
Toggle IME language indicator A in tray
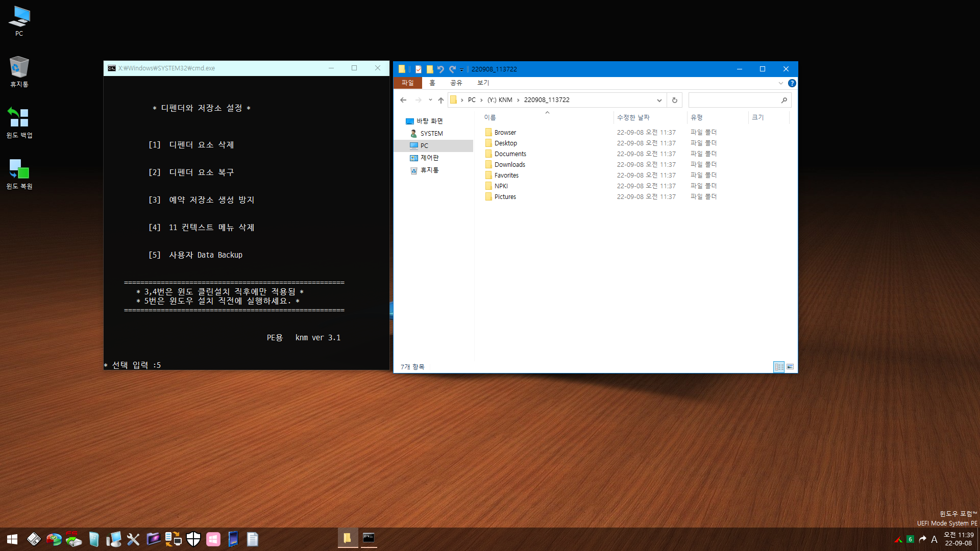click(934, 539)
